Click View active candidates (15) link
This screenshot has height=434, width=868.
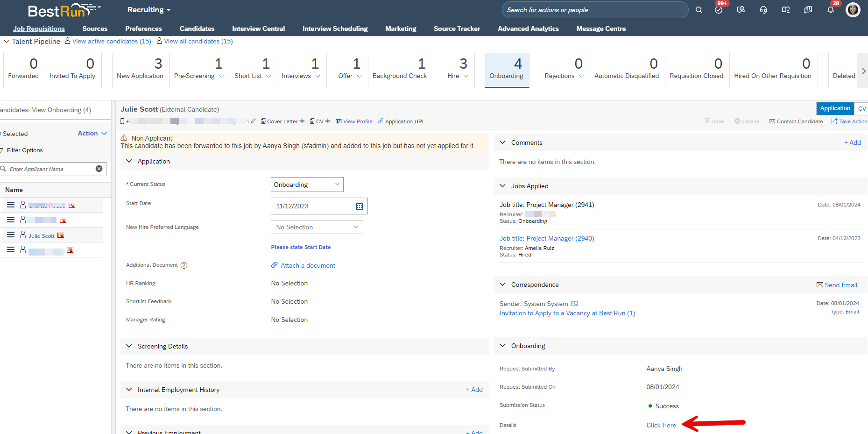[x=112, y=41]
